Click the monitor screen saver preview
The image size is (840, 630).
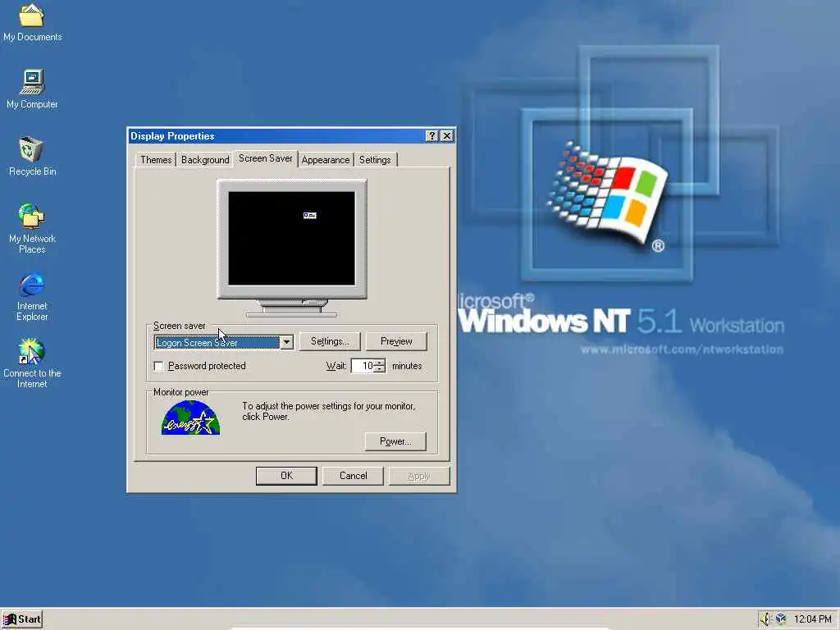coord(291,239)
